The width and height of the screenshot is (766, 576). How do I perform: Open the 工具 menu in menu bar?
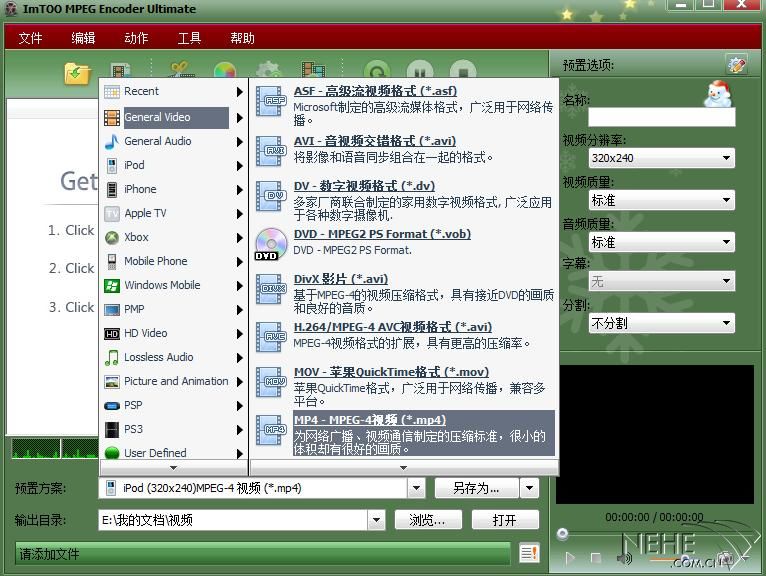point(189,38)
